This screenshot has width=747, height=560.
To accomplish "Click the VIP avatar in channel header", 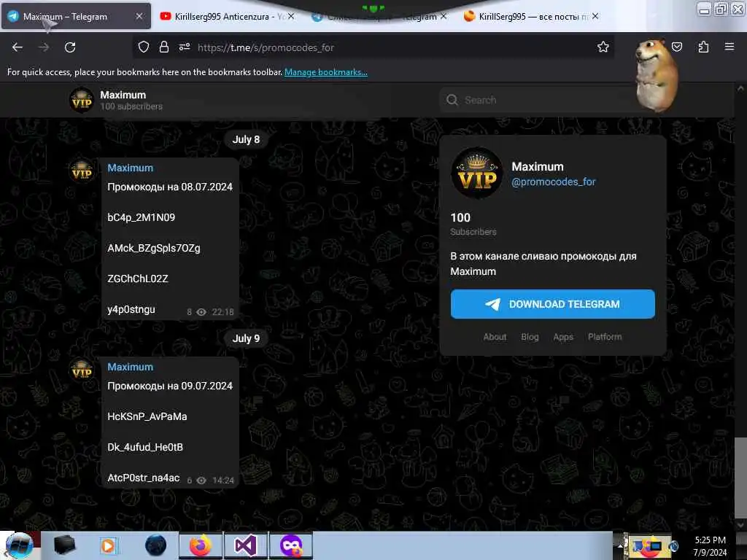I will pos(82,100).
